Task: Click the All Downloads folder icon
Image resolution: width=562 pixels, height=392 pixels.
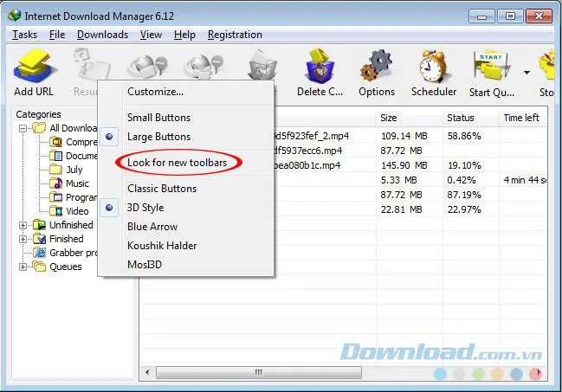Action: coord(39,128)
